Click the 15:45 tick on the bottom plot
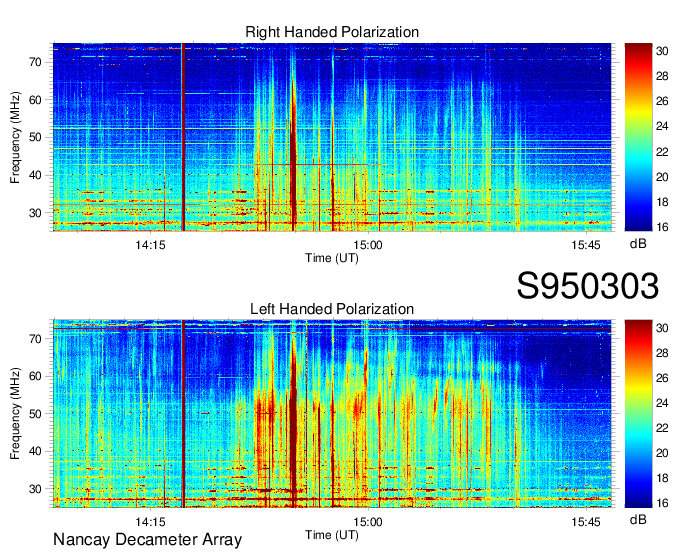Viewport: 680px width, 552px height. [x=586, y=522]
